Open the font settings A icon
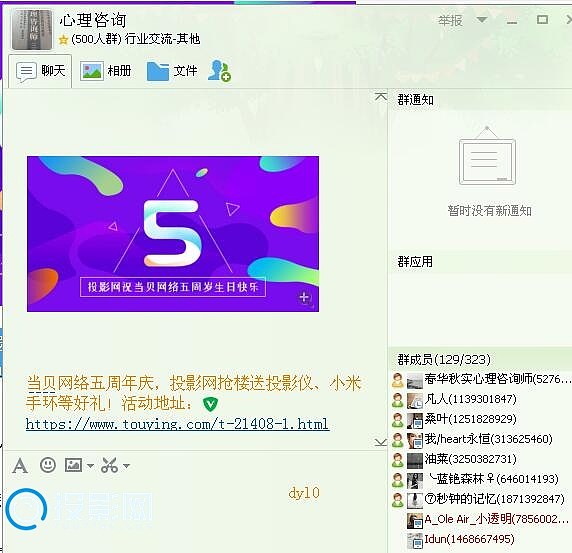Image resolution: width=572 pixels, height=553 pixels. point(20,465)
